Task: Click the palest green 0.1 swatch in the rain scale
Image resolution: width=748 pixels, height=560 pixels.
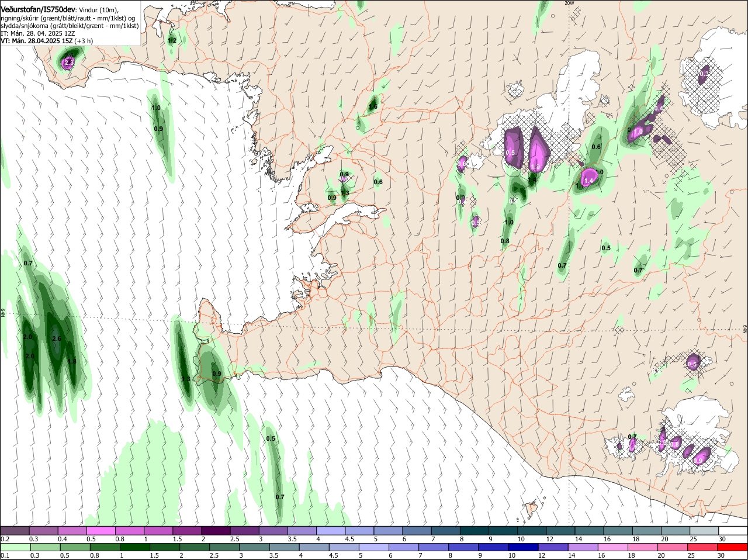Action: pyautogui.click(x=15, y=547)
